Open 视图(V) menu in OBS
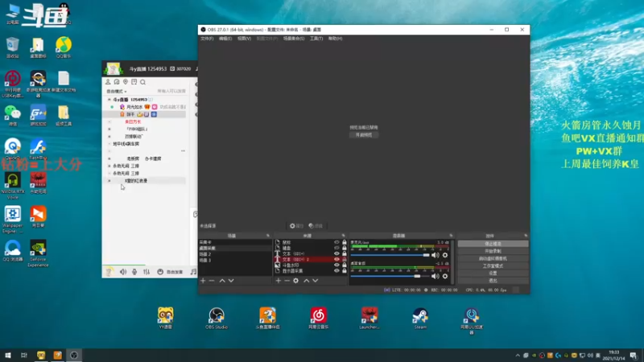 point(244,38)
